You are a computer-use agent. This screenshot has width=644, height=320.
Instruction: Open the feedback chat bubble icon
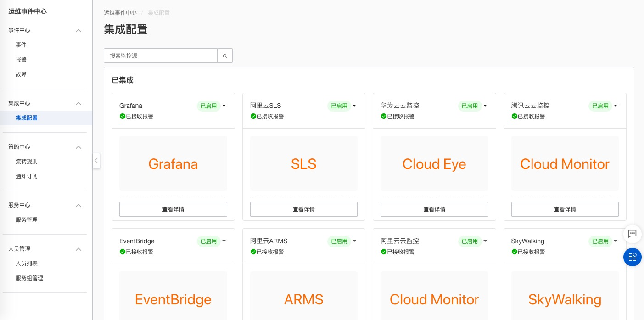point(632,234)
